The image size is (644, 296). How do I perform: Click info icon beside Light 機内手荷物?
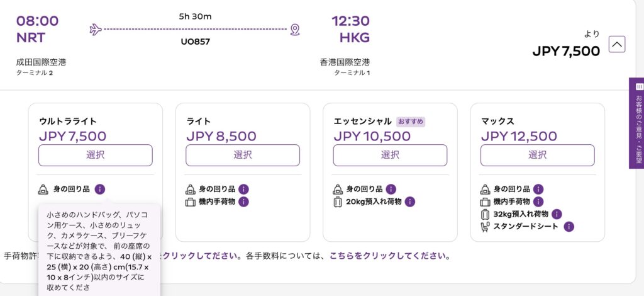(x=244, y=202)
